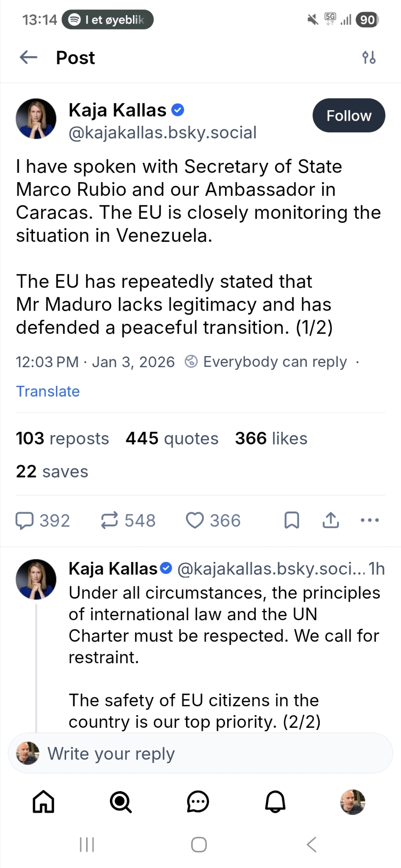Screen dimensions: 401x868
Task: Translate the post text
Action: tap(48, 391)
